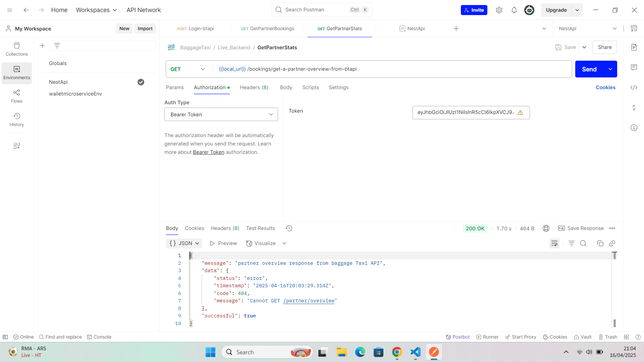The width and height of the screenshot is (644, 362).
Task: Open the related requests icon in right sidebar
Action: pyautogui.click(x=634, y=108)
